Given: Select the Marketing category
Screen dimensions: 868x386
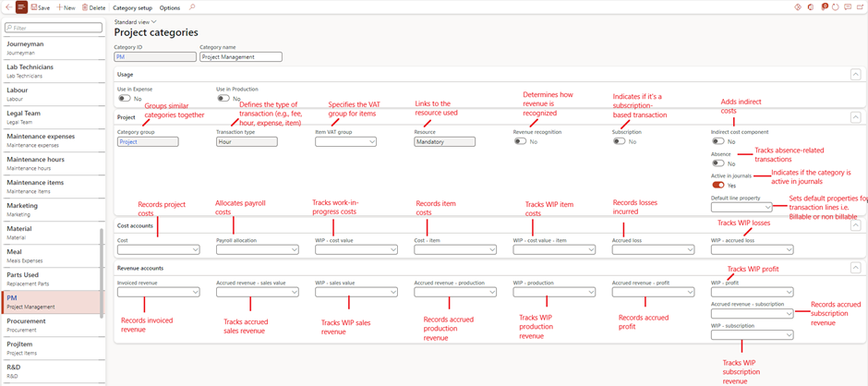Looking at the screenshot, I should coord(53,210).
